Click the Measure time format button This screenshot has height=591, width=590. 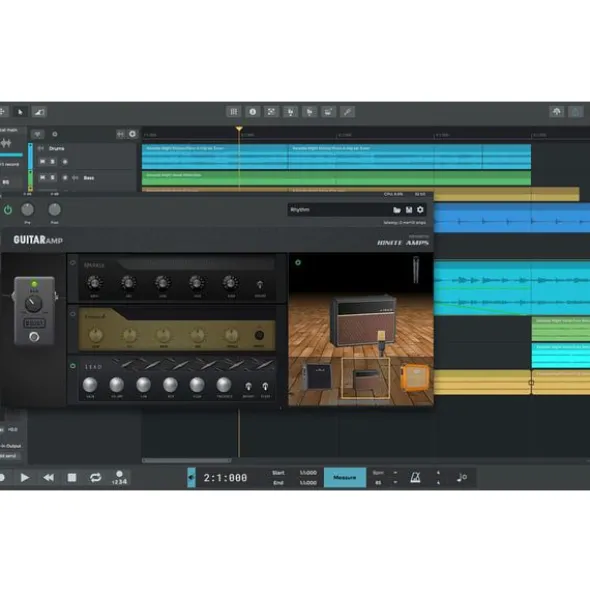pos(345,478)
